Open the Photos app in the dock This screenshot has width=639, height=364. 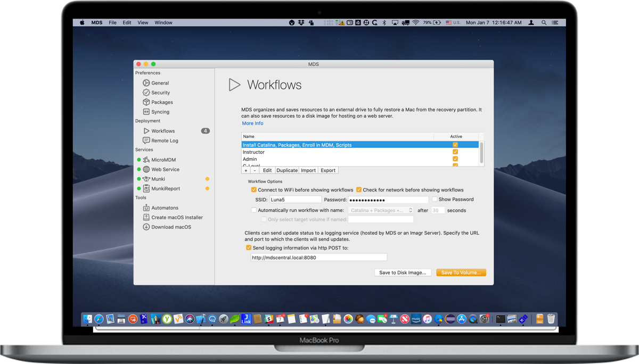[348, 319]
